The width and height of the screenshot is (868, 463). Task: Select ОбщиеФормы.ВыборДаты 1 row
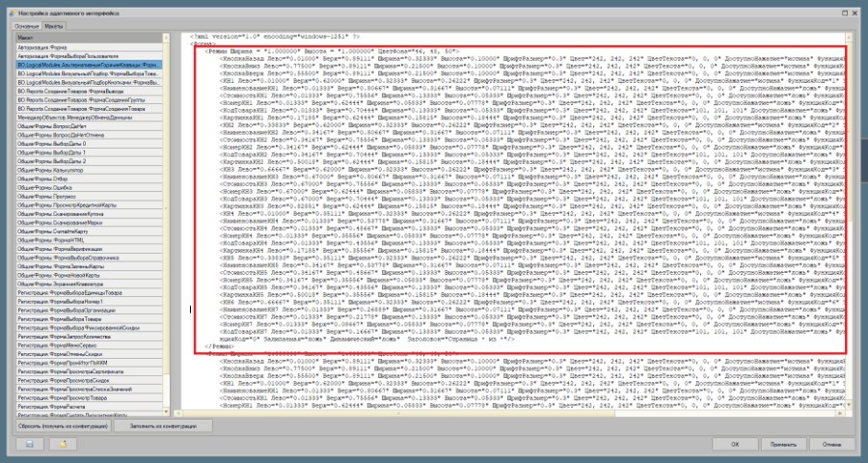click(89, 152)
